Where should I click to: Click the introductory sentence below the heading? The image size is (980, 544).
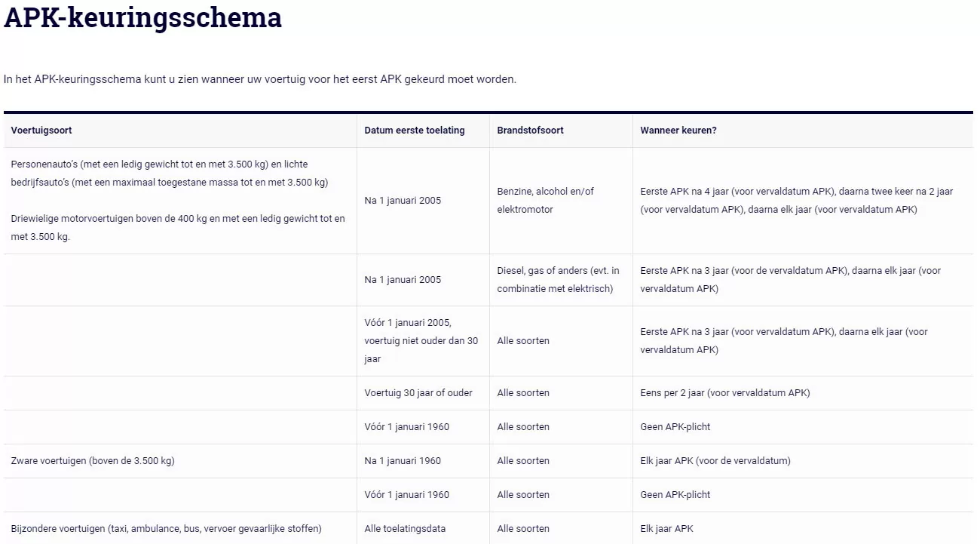260,79
